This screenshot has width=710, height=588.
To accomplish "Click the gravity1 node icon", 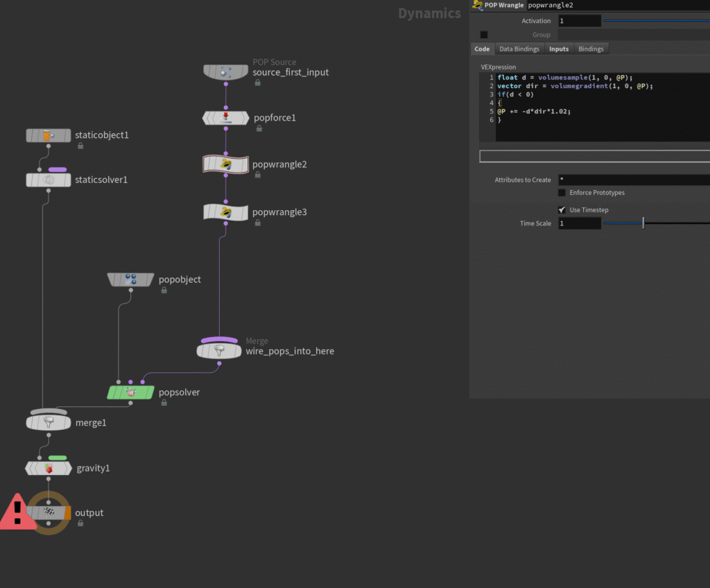I will click(49, 469).
